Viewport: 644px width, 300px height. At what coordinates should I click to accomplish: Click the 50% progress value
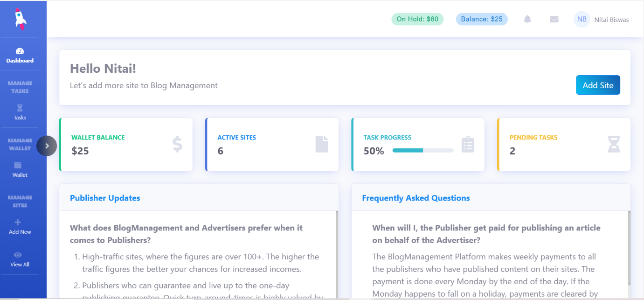(374, 151)
